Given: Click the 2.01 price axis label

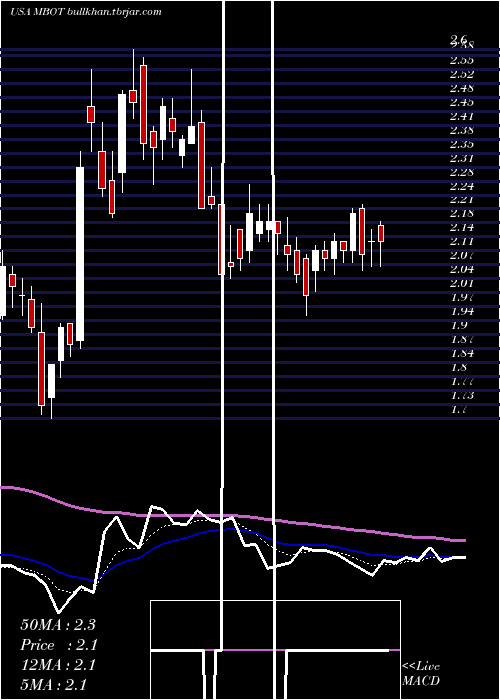Looking at the screenshot, I should coord(462,283).
